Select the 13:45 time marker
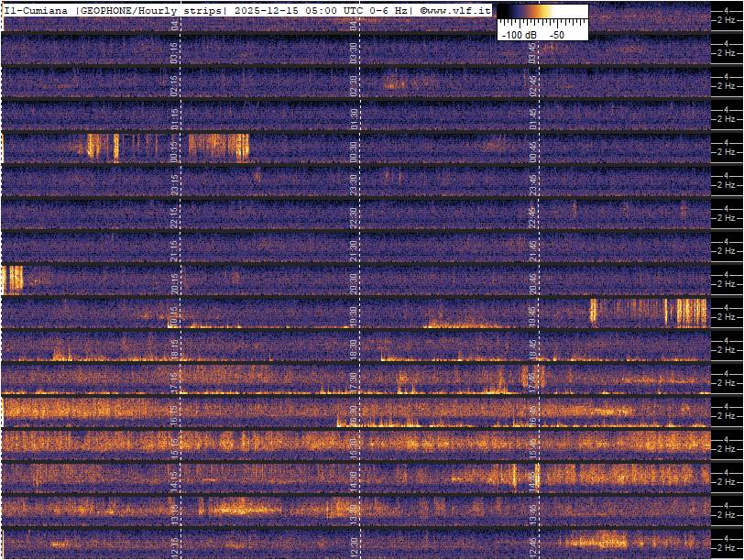Image resolution: width=744 pixels, height=560 pixels. click(532, 513)
